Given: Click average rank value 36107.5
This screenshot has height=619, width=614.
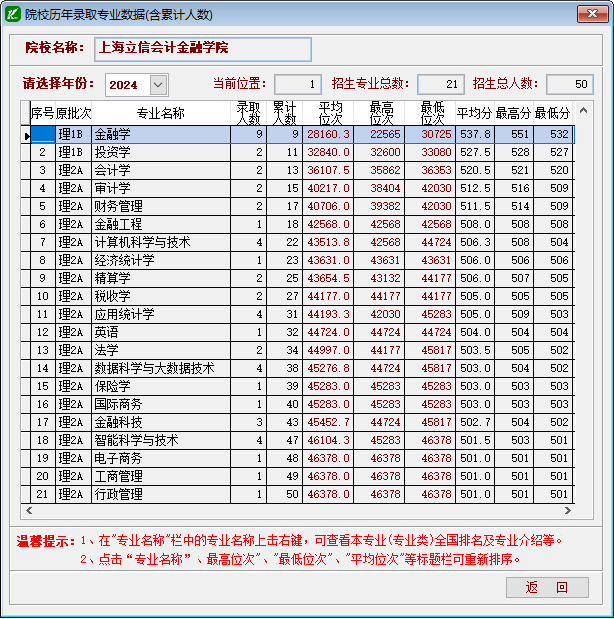Looking at the screenshot, I should click(328, 171).
